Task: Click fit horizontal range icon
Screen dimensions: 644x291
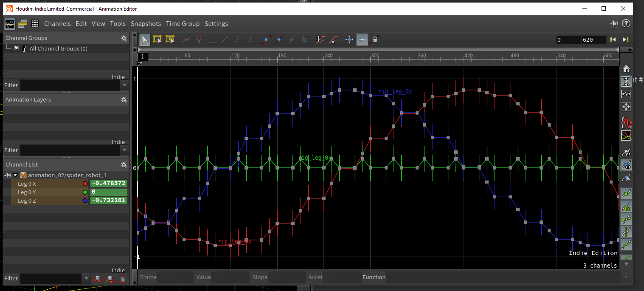Action: 626,94
